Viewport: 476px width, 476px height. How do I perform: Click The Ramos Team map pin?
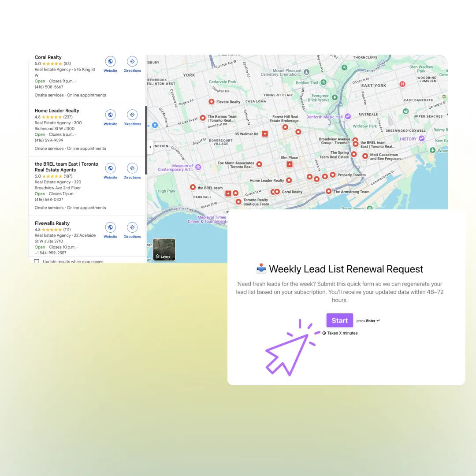coord(203,118)
